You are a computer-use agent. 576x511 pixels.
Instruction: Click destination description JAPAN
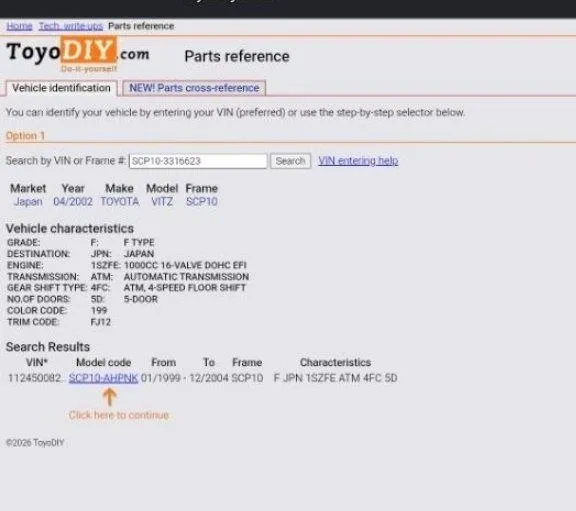[x=139, y=254]
